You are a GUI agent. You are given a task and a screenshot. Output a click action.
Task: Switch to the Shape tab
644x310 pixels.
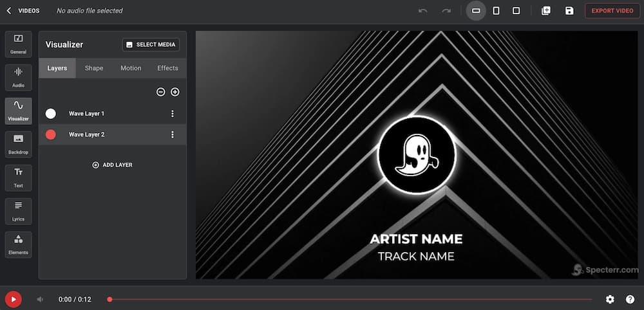click(x=94, y=68)
